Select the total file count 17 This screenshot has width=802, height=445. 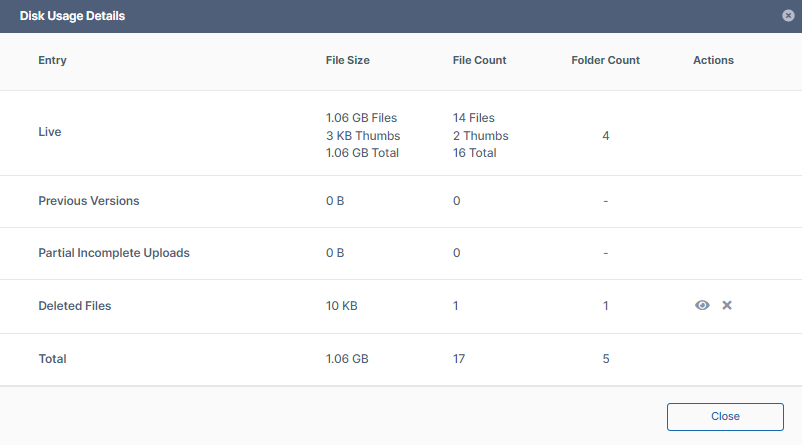[x=459, y=358]
